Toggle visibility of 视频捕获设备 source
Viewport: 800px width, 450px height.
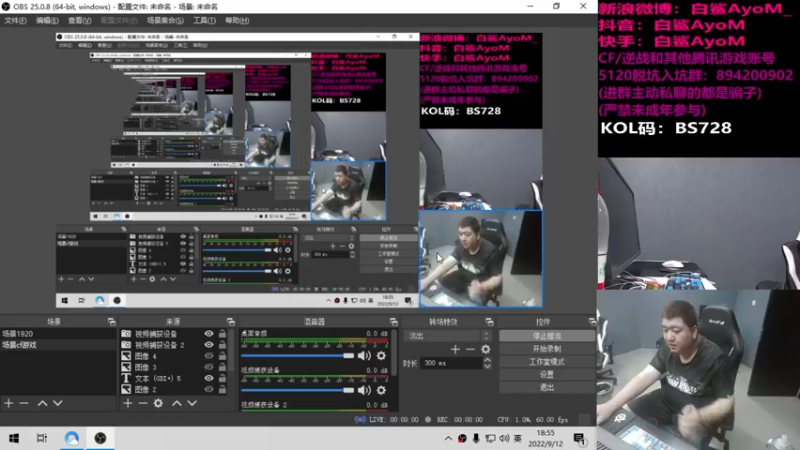click(x=209, y=334)
